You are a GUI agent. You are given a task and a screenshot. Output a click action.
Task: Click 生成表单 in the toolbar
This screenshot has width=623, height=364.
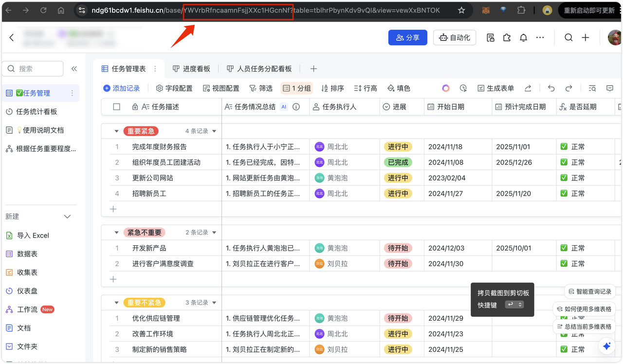tap(495, 88)
